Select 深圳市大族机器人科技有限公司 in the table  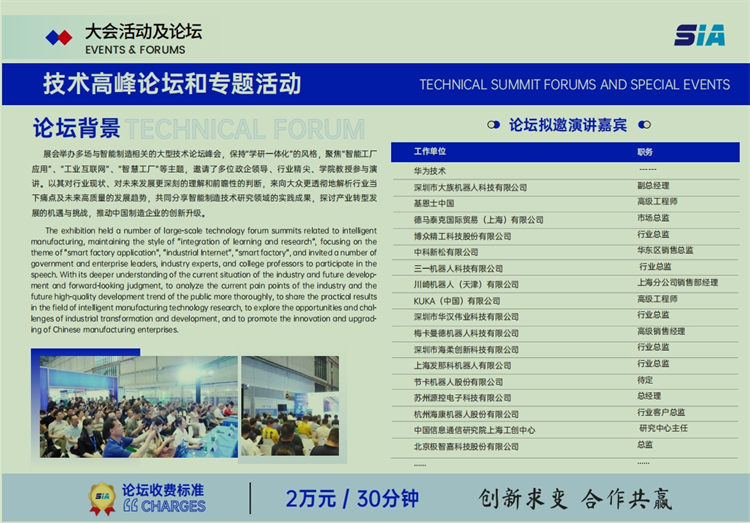tap(470, 188)
